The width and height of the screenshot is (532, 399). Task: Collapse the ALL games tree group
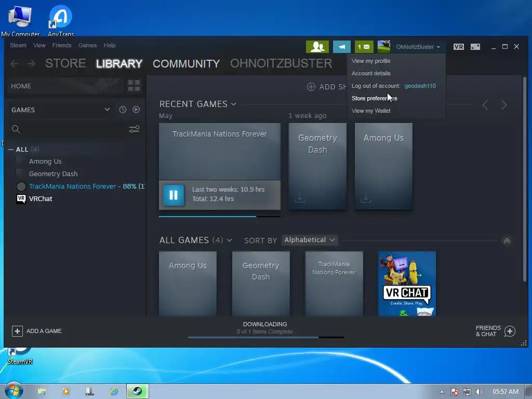click(x=11, y=149)
